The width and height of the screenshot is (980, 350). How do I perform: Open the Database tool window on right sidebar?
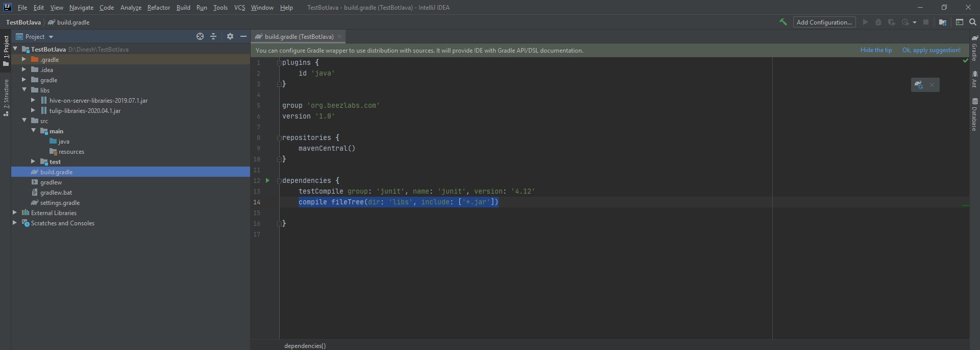coord(974,114)
